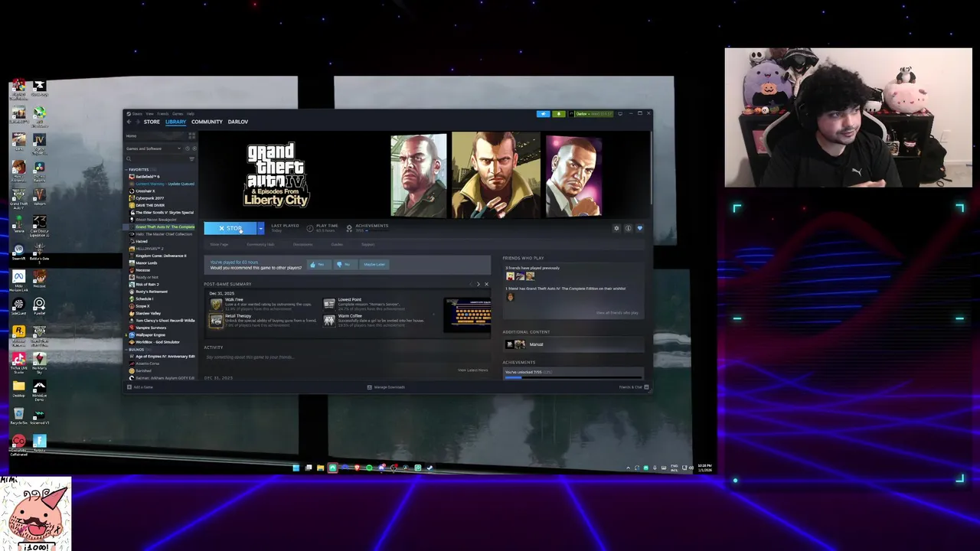Select Crosshair X in library list
Viewport: 980px width, 551px height.
(x=145, y=191)
